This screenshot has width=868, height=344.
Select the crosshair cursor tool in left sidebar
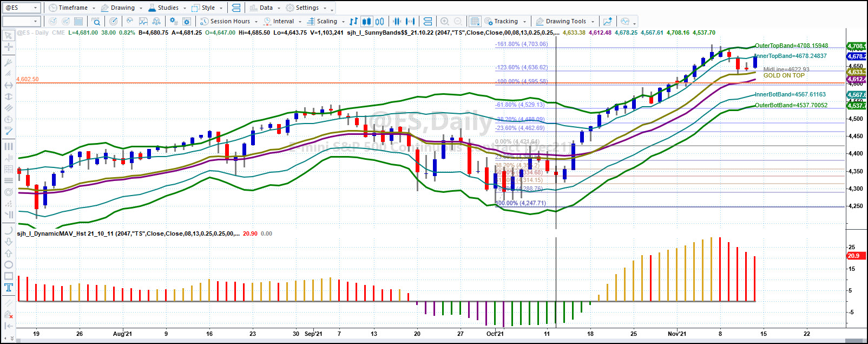[9, 47]
